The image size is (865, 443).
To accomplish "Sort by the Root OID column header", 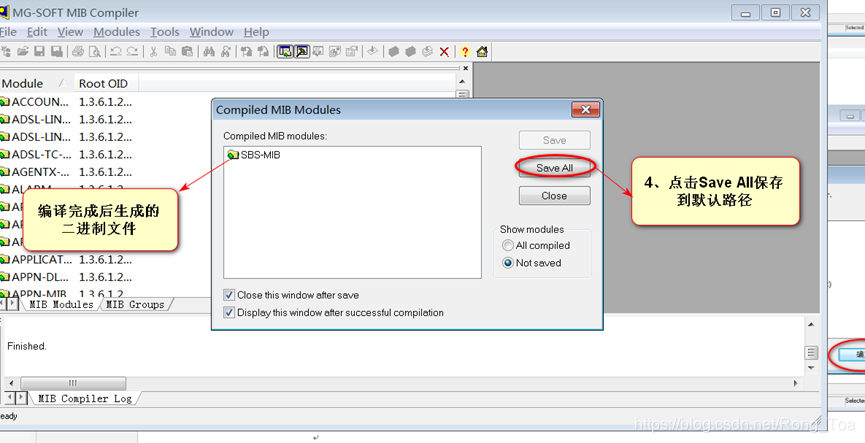I will point(105,83).
